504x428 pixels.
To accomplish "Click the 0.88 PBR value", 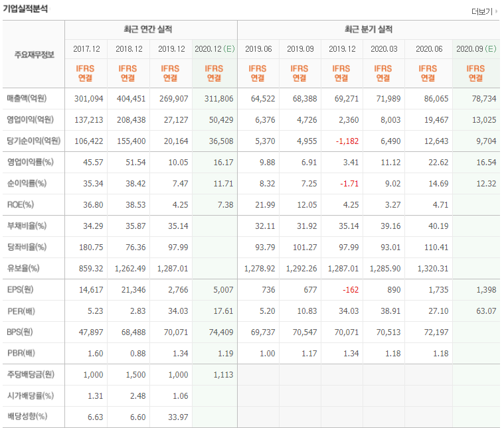I will 138,354.
